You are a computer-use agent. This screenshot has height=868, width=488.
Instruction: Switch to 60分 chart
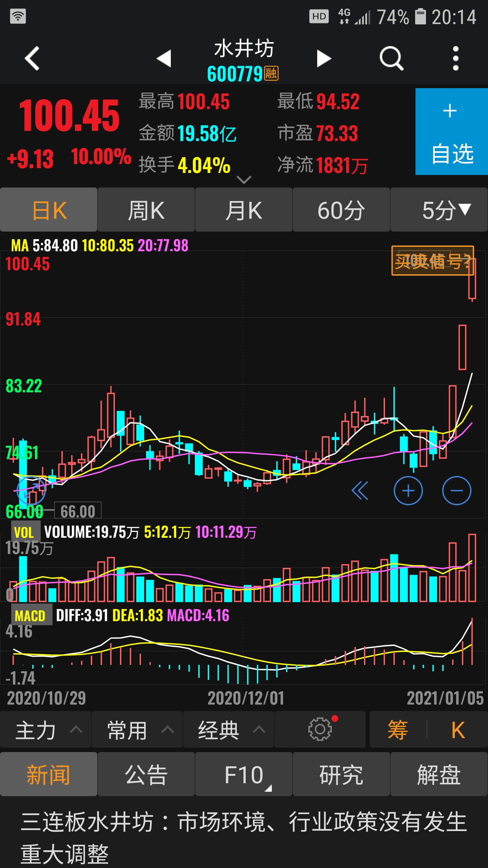(341, 210)
